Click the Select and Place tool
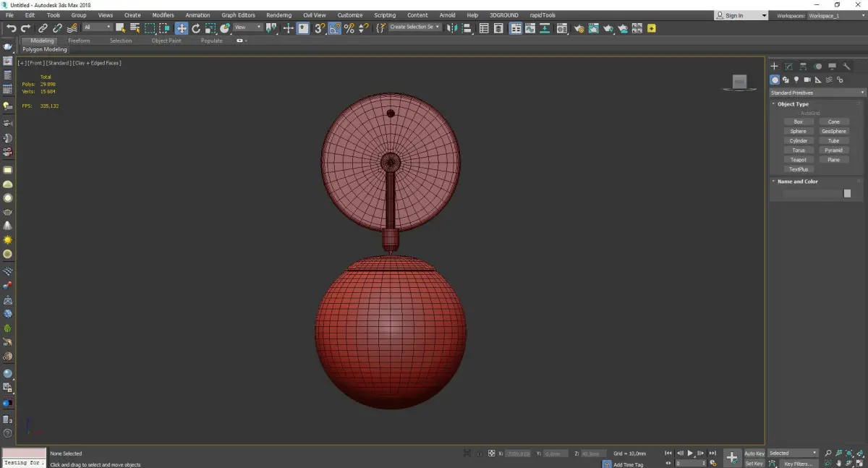Viewport: 868px width, 468px height. [225, 28]
